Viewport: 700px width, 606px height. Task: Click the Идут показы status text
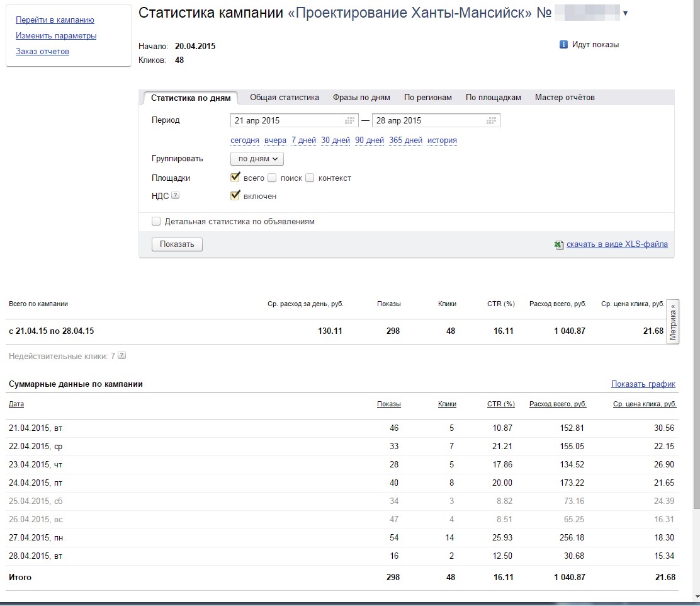[595, 45]
